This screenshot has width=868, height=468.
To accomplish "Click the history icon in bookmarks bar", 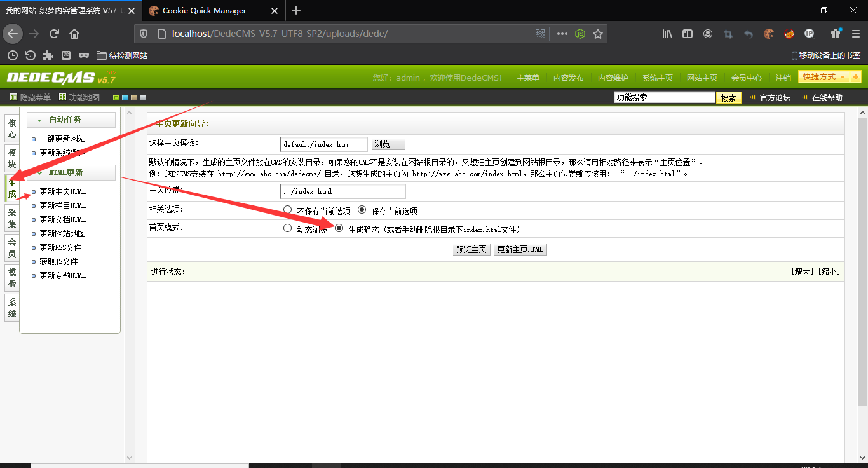I will point(30,55).
